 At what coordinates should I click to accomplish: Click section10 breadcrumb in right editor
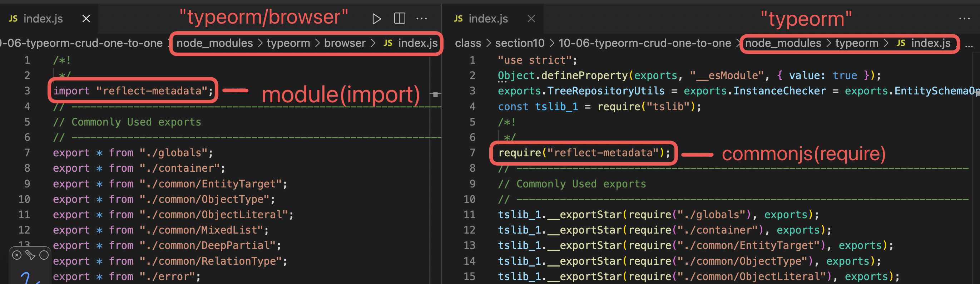tap(520, 43)
